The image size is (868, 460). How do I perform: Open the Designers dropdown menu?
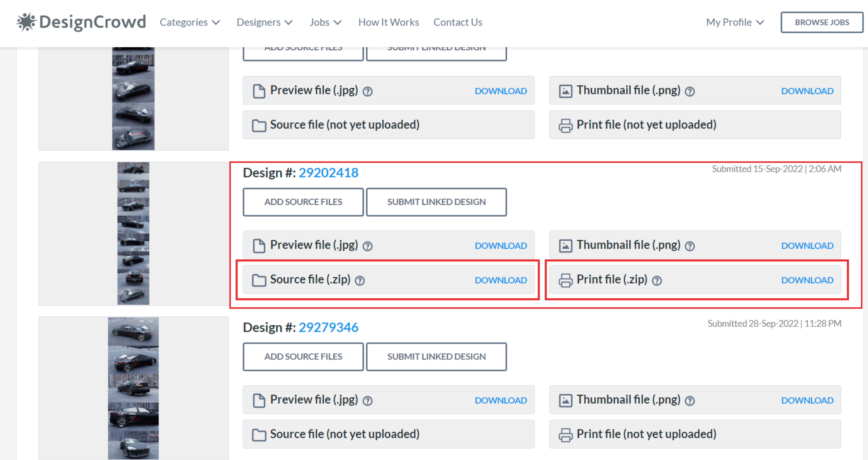(265, 22)
